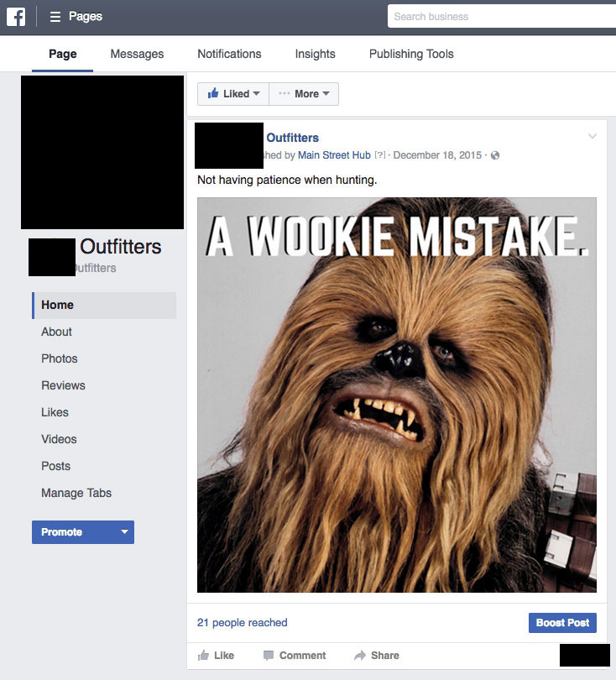Click the Comment speech bubble icon
The height and width of the screenshot is (680, 616).
tap(269, 656)
